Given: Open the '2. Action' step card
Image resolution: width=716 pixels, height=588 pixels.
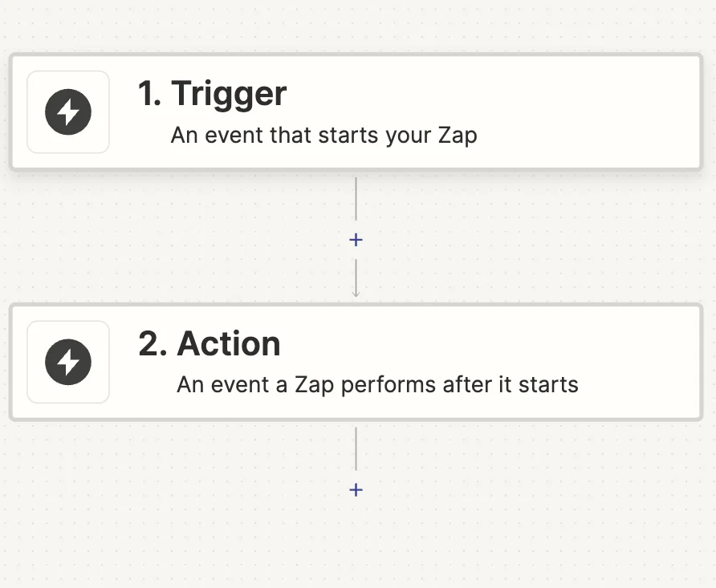Looking at the screenshot, I should coord(358,363).
